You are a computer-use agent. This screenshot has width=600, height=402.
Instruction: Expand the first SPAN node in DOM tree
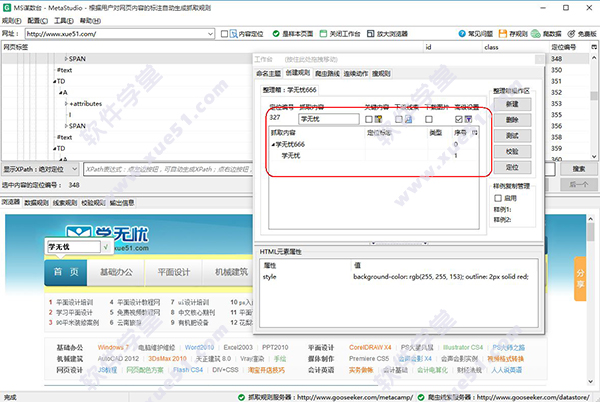[x=66, y=59]
